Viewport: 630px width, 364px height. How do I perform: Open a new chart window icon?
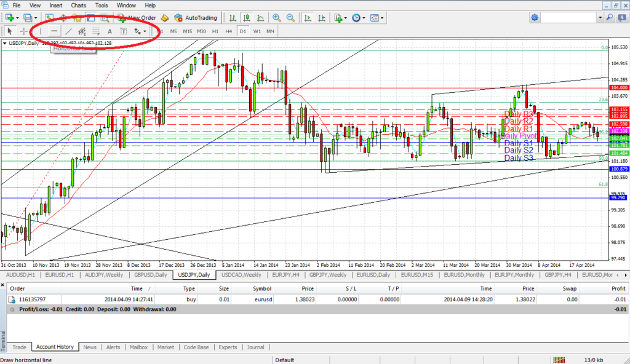[x=10, y=18]
